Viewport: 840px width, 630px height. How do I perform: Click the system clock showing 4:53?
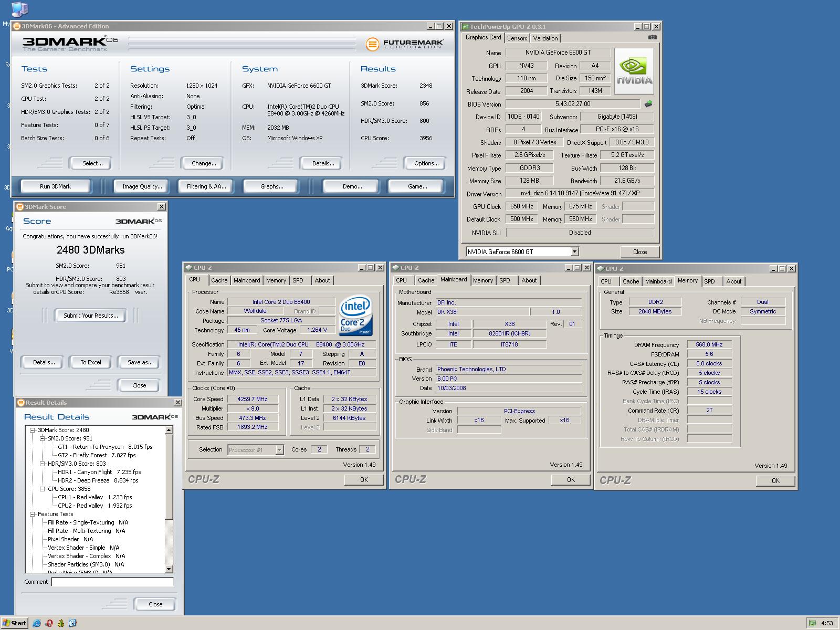click(x=827, y=623)
